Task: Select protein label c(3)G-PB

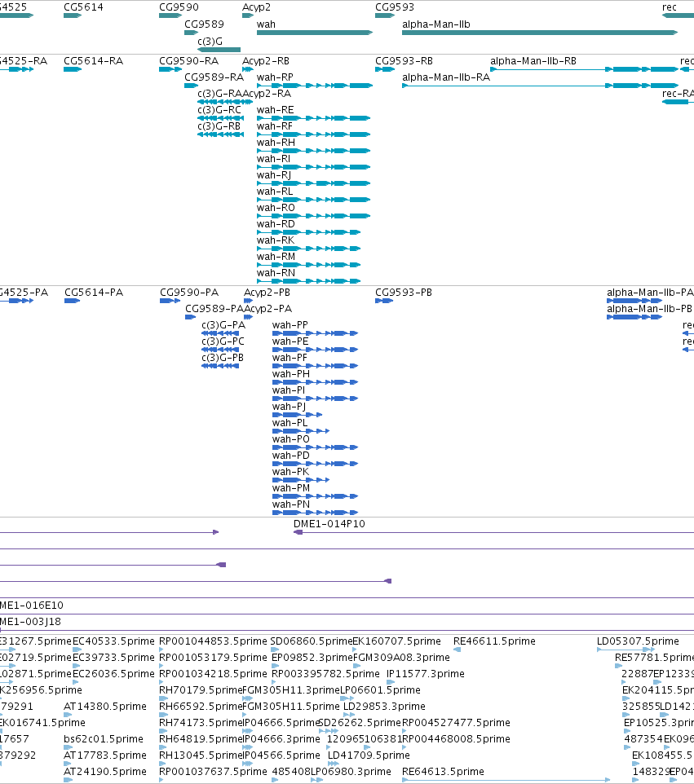Action: pos(223,358)
